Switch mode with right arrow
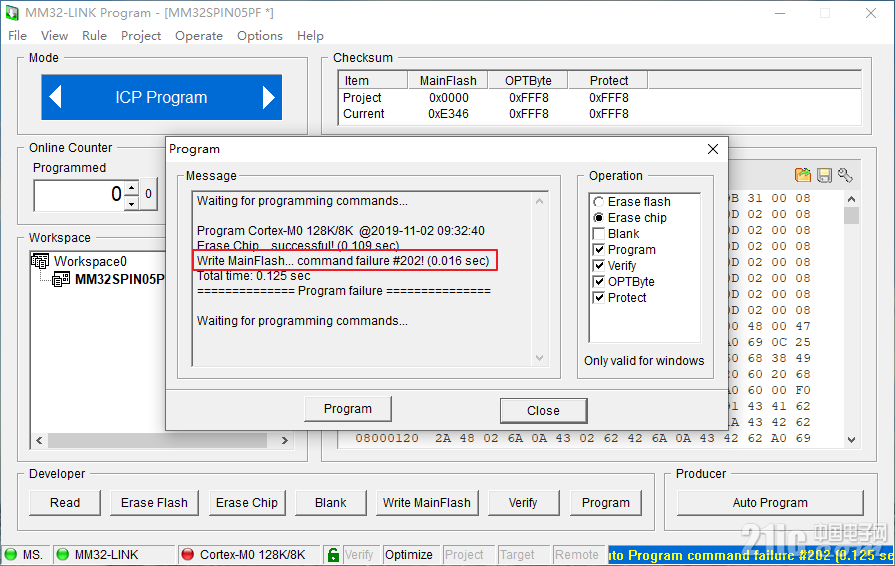895x566 pixels. pyautogui.click(x=268, y=97)
